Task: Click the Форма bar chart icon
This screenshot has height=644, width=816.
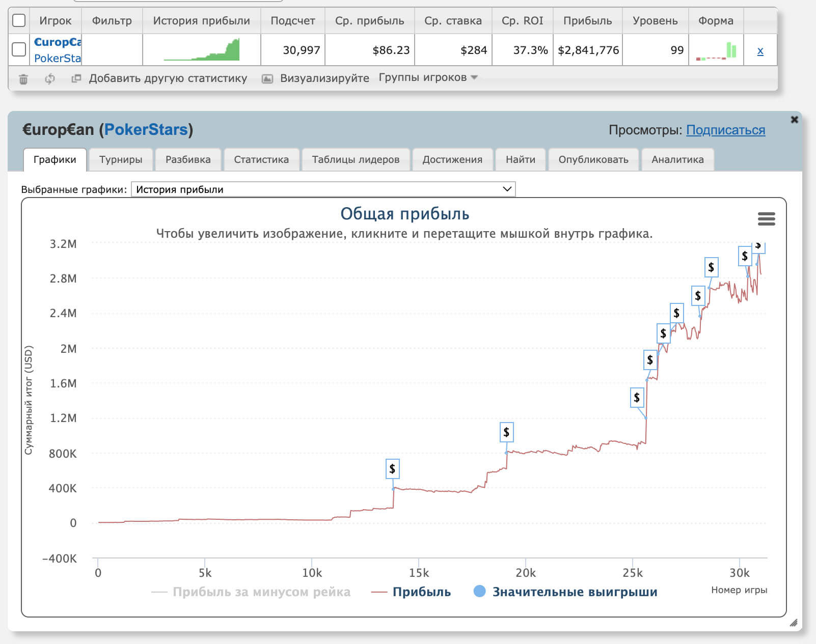Action: coord(716,50)
